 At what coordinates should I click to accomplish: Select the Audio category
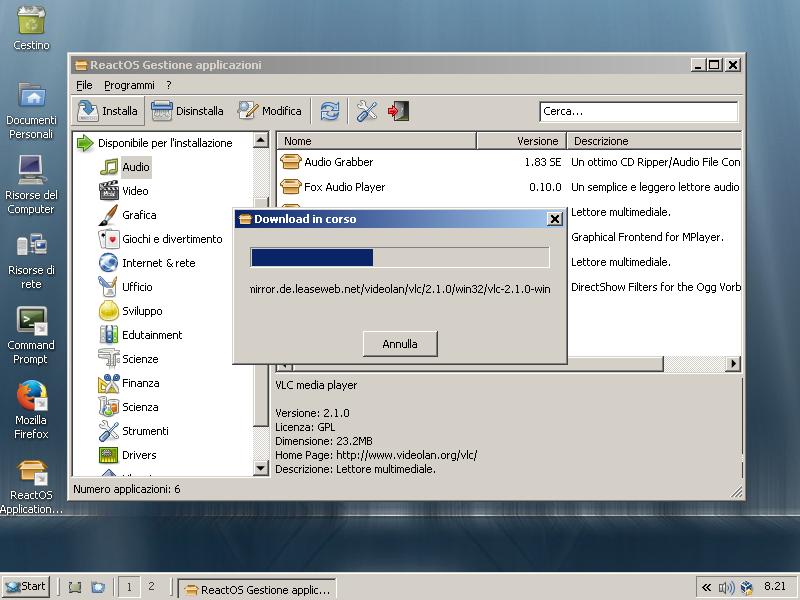tap(125, 167)
